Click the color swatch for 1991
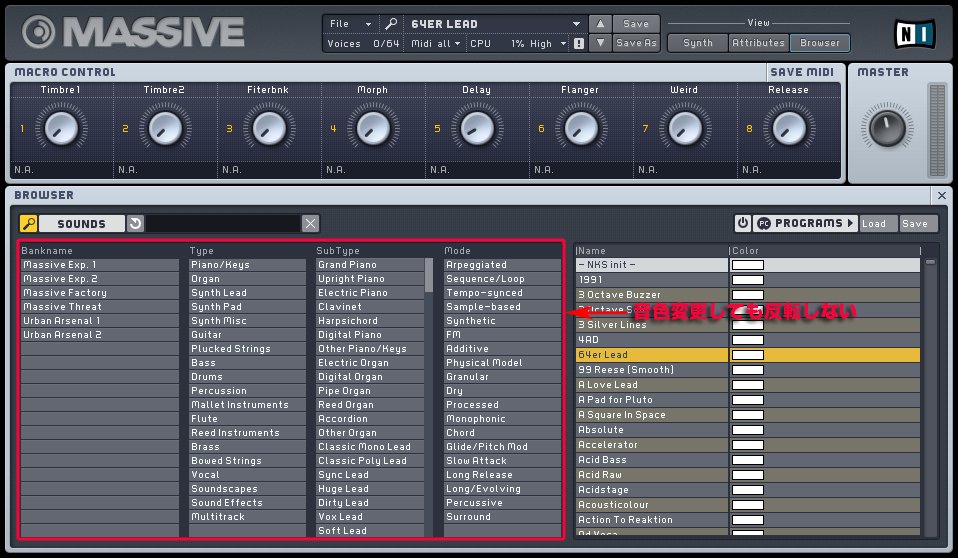The height and width of the screenshot is (558, 958). 748,280
